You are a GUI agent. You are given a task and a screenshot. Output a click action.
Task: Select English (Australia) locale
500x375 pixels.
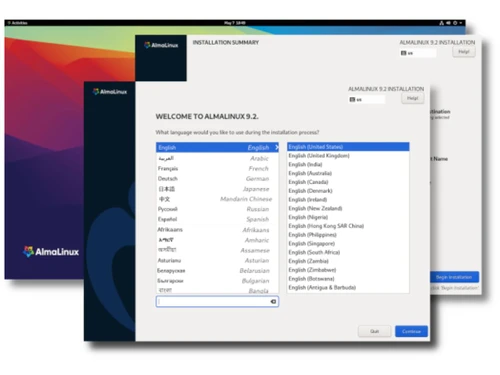(x=348, y=173)
